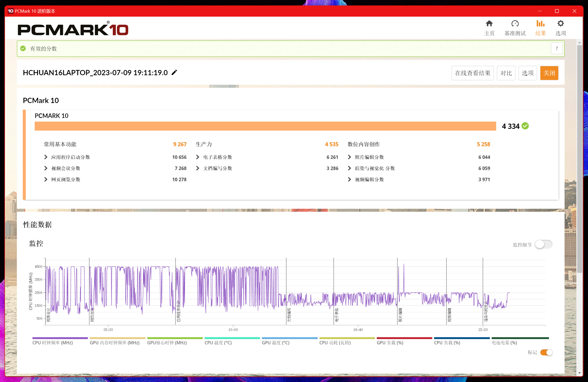Toggle the CPU 时钟频率 (MHz) legend series

[x=53, y=343]
